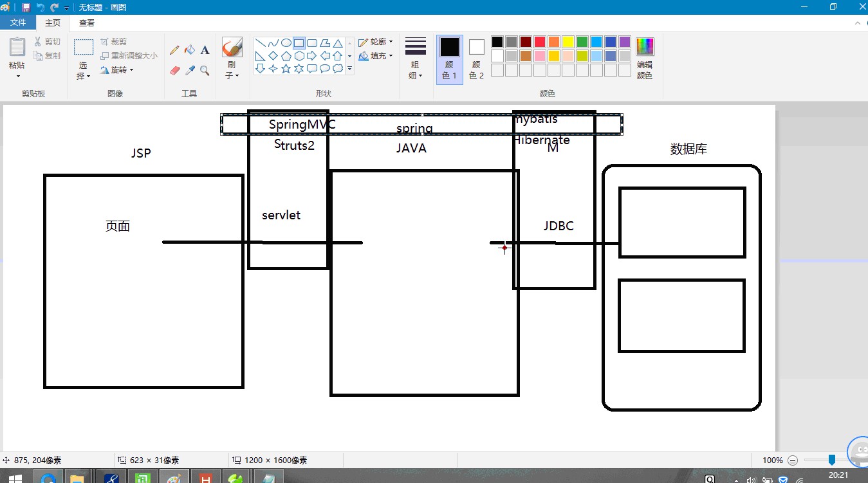Choose the Triangle shape

tap(337, 44)
